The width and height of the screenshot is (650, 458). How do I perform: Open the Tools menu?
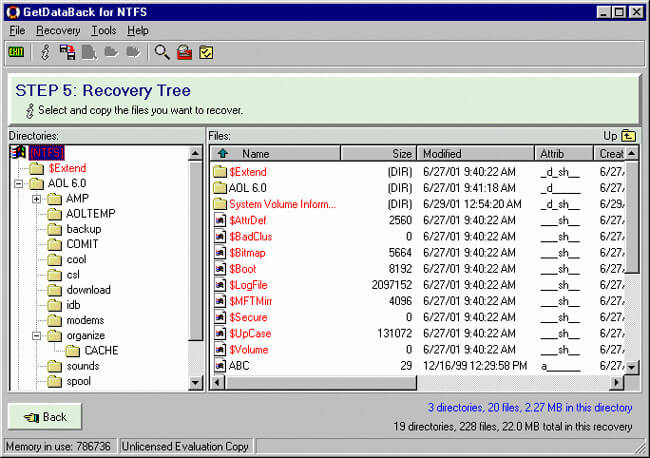[104, 31]
